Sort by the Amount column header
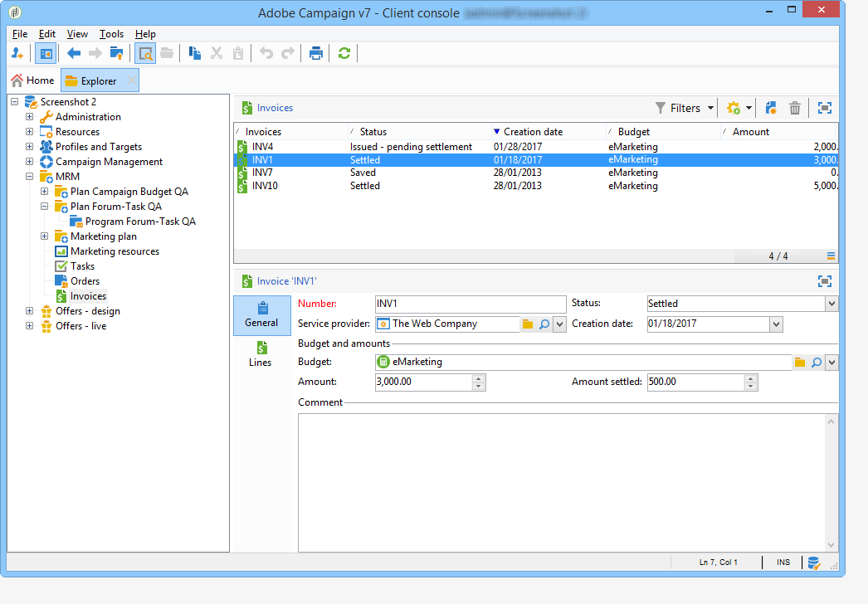868x604 pixels. pyautogui.click(x=778, y=132)
